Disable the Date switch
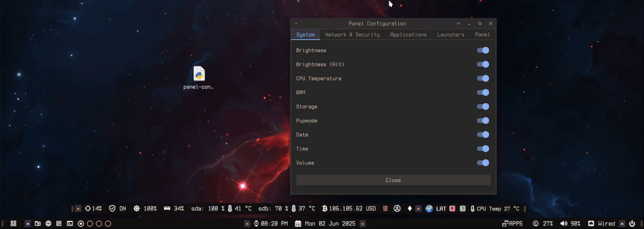Image resolution: width=644 pixels, height=229 pixels. [483, 135]
